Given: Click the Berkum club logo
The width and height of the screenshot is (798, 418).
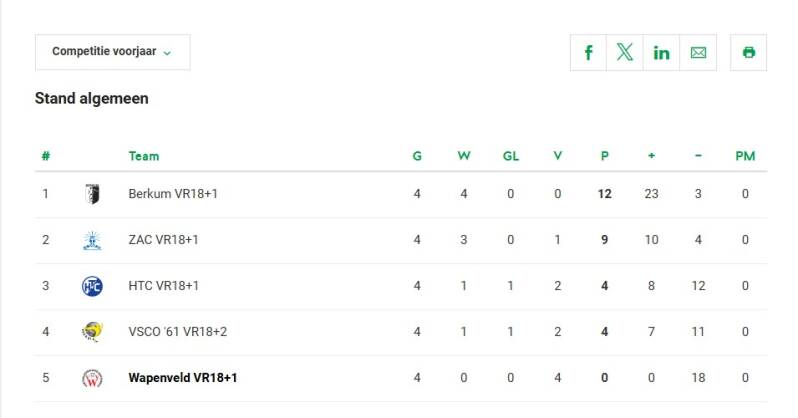Looking at the screenshot, I should (x=92, y=194).
